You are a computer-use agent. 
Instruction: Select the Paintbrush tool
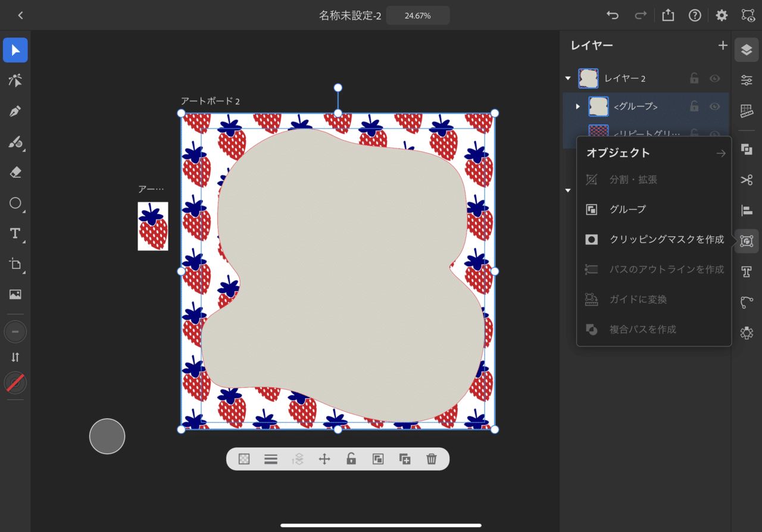tap(15, 142)
